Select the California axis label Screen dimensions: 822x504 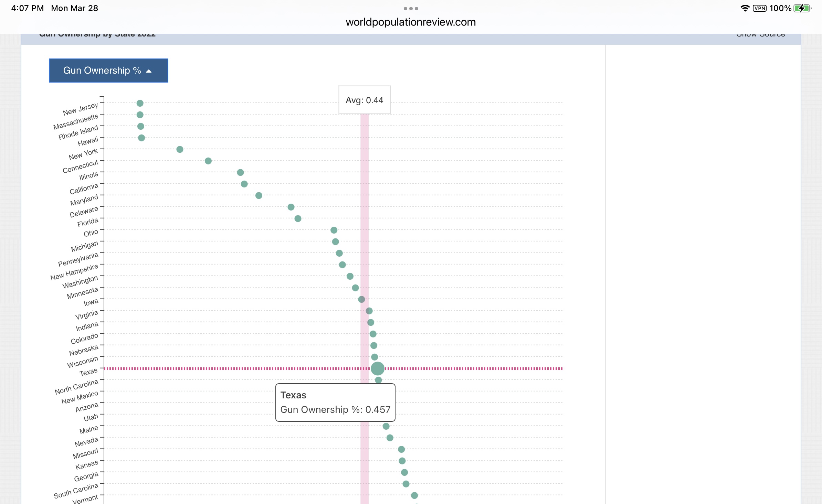click(84, 189)
